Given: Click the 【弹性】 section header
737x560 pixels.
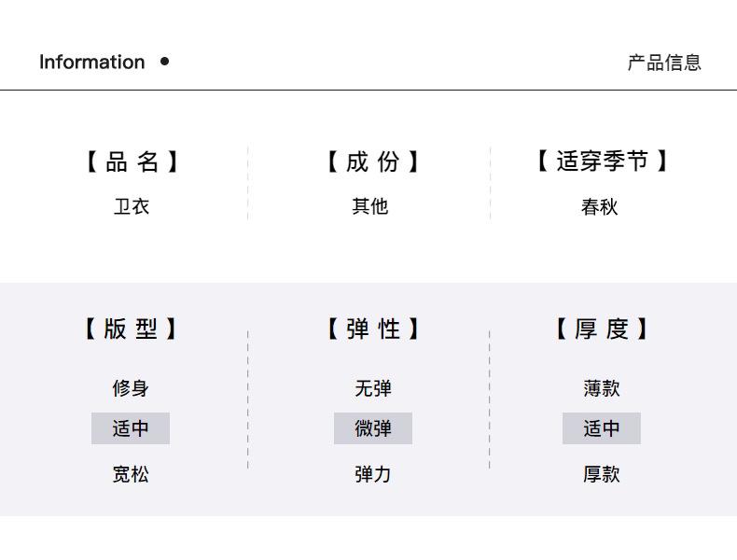Looking at the screenshot, I should (372, 329).
